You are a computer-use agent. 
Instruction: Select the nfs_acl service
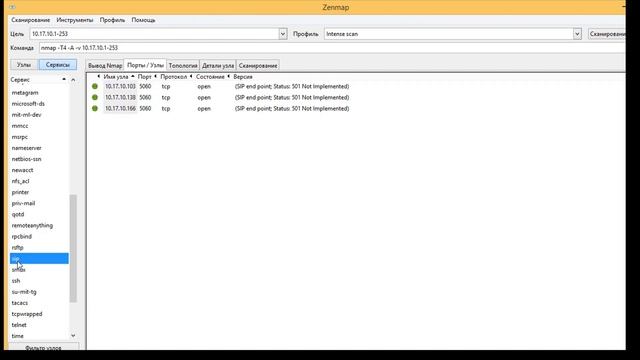20,181
